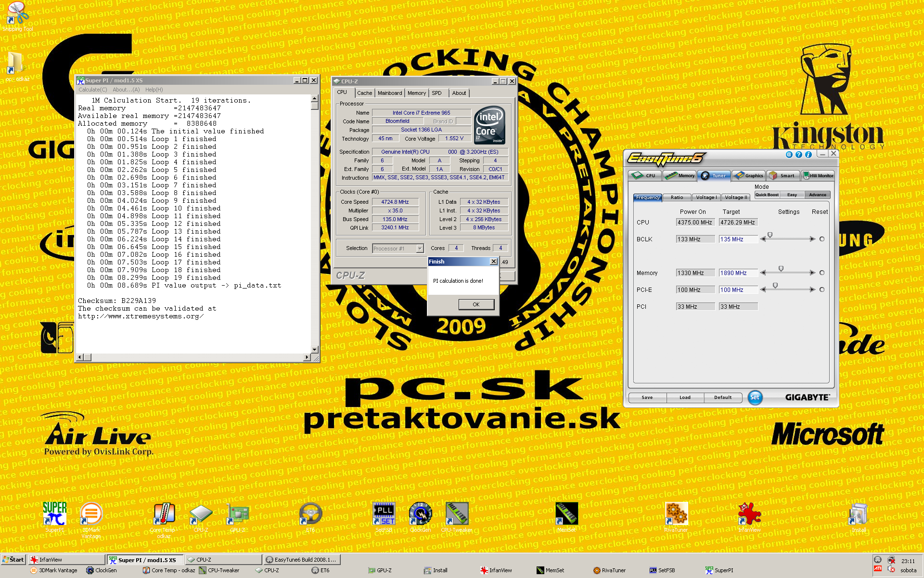This screenshot has height=578, width=924.
Task: Click the HW Monitor icon in EasyTune6
Action: (x=820, y=174)
